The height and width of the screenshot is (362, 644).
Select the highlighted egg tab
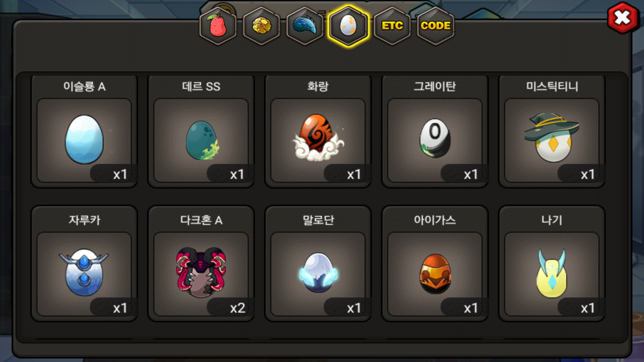click(348, 26)
